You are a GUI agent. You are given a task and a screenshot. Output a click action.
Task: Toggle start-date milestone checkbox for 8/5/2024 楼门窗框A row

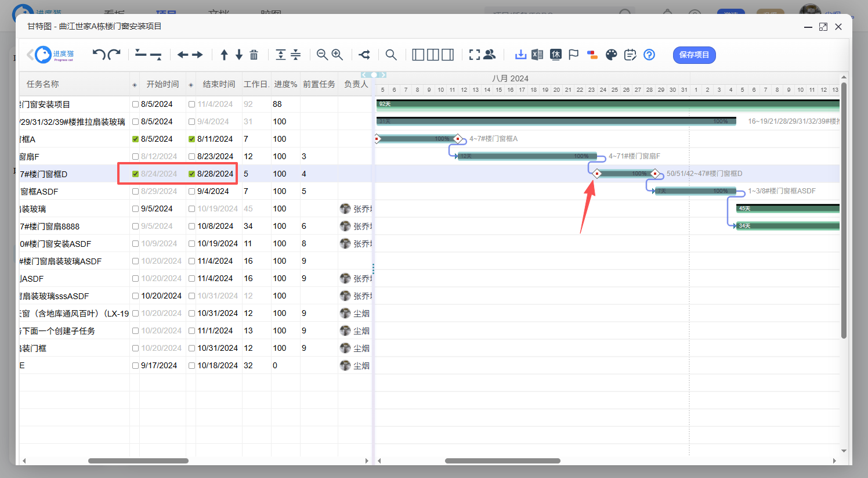pos(135,139)
